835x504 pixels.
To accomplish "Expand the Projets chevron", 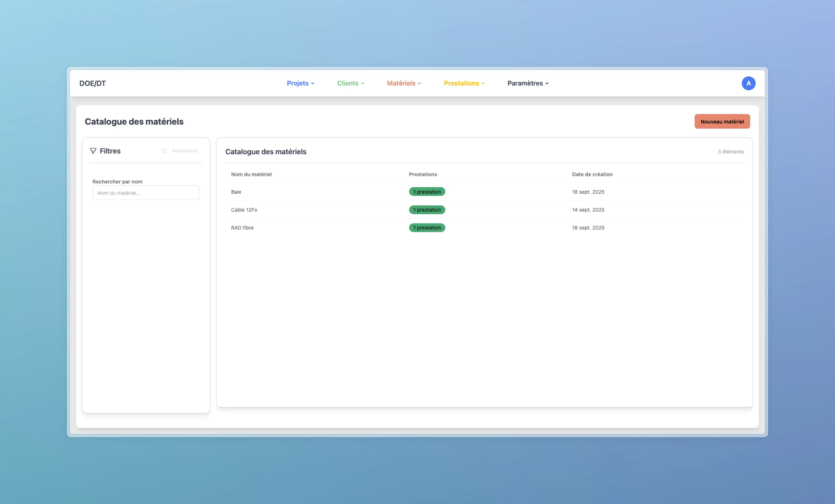I will [312, 84].
